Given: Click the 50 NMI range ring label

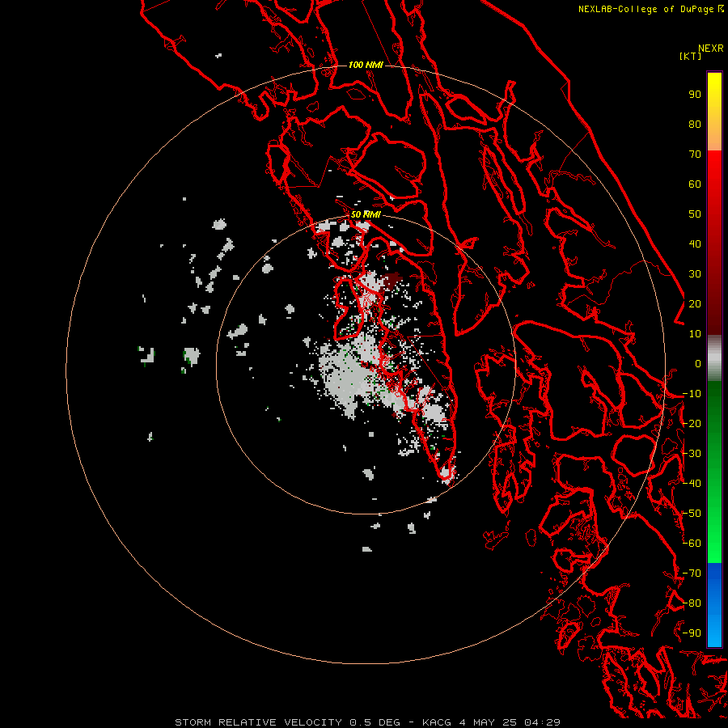Looking at the screenshot, I should (366, 214).
